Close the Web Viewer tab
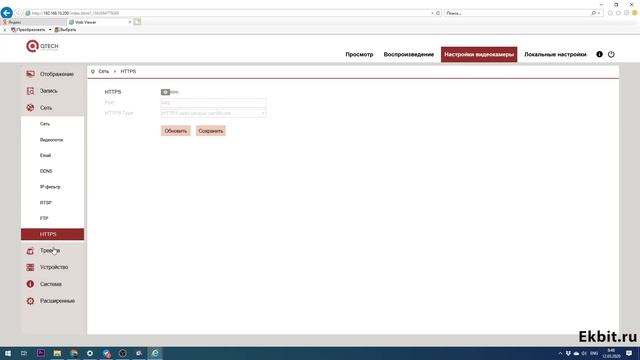This screenshot has height=360, width=640. [130, 22]
